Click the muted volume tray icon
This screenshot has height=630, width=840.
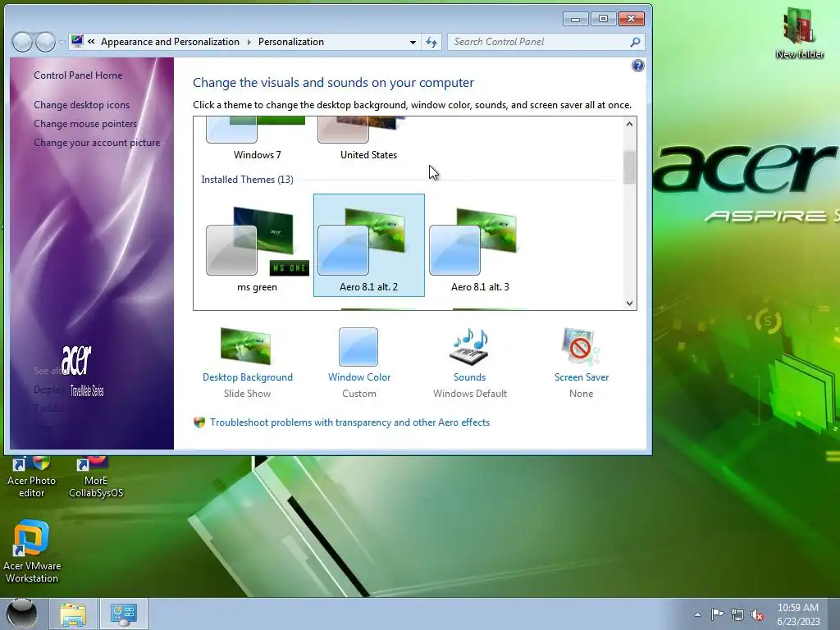tap(757, 614)
